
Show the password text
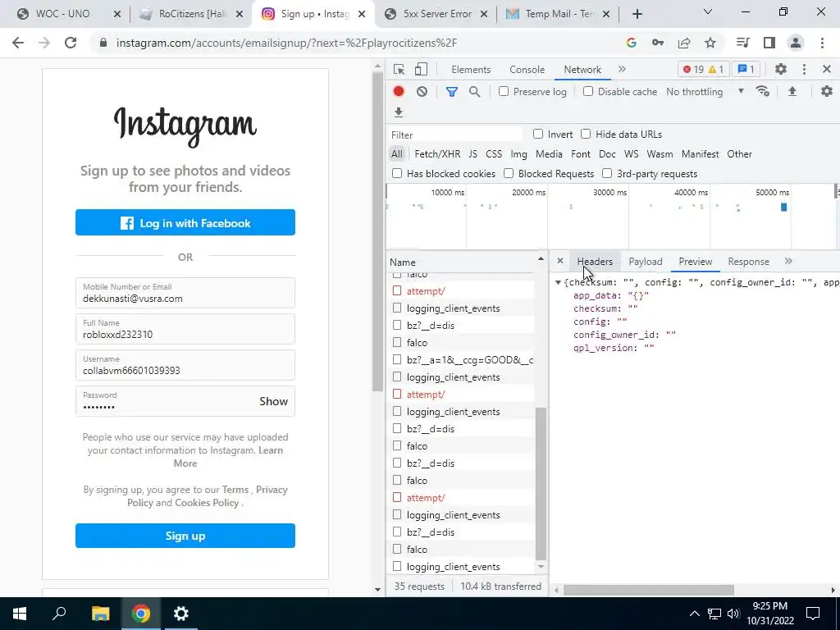(x=273, y=401)
